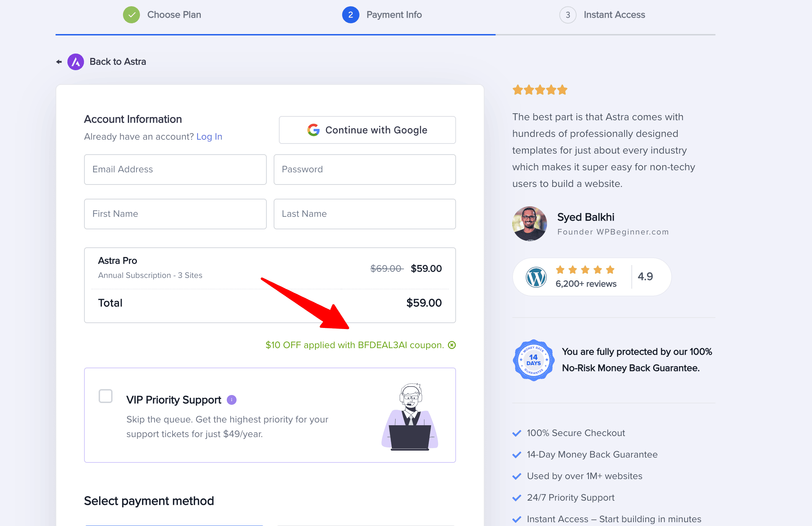Focus the Email Address field
Viewport: 812px width, 526px height.
click(175, 170)
